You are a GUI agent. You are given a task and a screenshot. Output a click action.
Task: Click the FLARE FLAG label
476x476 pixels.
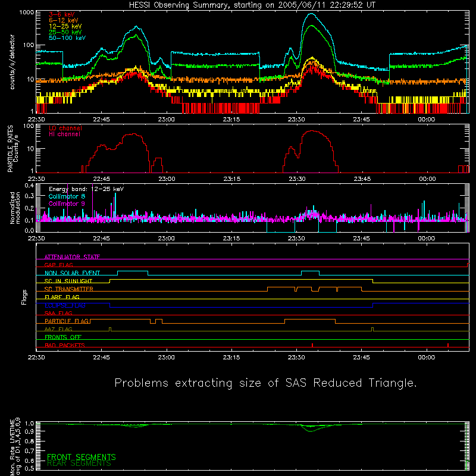pos(62,297)
